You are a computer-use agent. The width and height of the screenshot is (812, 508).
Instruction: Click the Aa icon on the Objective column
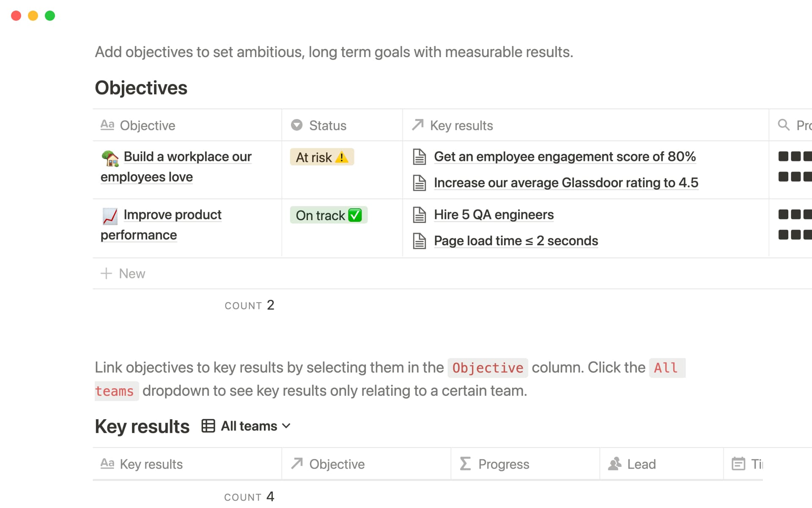coord(107,125)
